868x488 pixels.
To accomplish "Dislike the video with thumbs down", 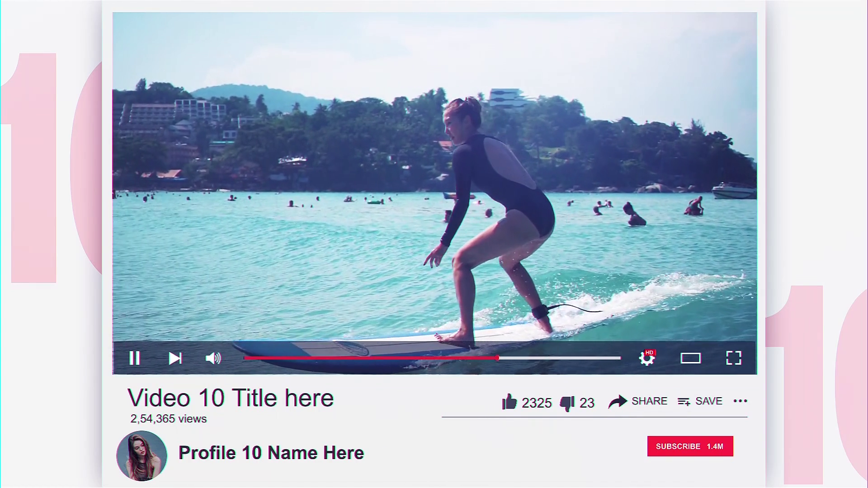I will pos(567,403).
